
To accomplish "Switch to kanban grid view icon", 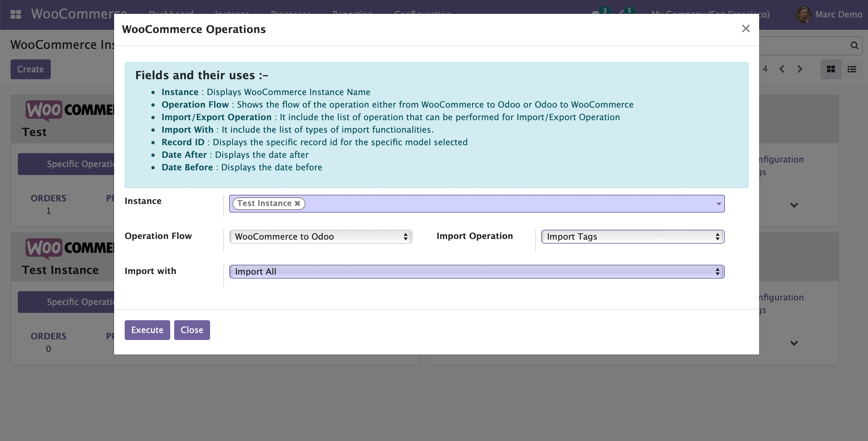I will [831, 69].
